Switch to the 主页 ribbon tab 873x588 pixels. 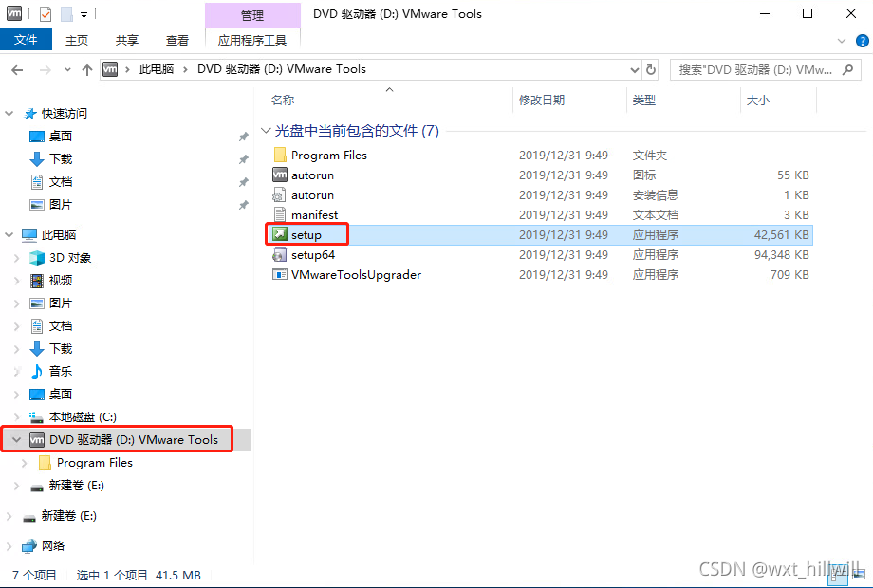point(77,40)
